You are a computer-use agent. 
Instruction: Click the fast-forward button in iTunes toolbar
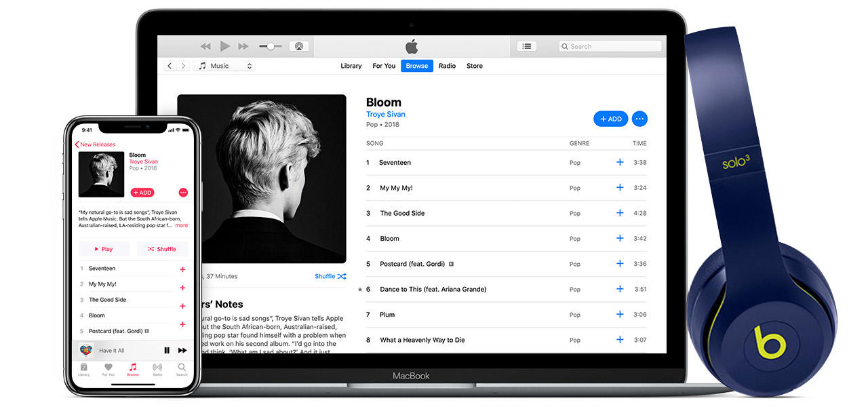click(x=243, y=46)
